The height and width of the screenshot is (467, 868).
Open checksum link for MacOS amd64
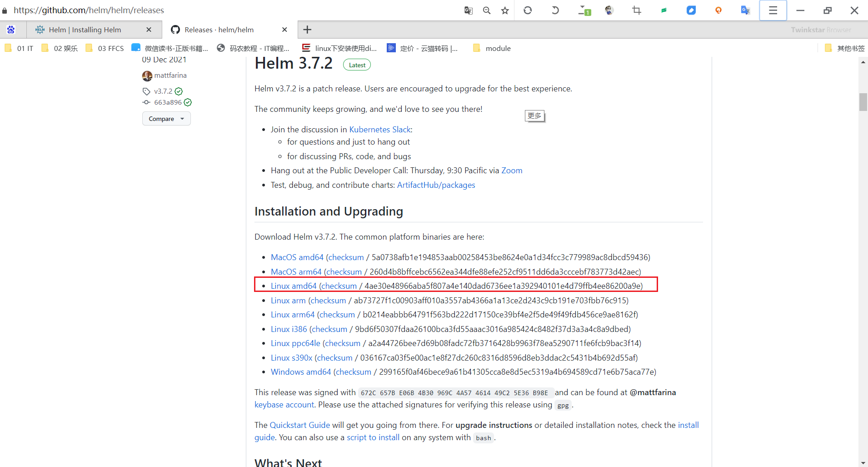coord(346,257)
